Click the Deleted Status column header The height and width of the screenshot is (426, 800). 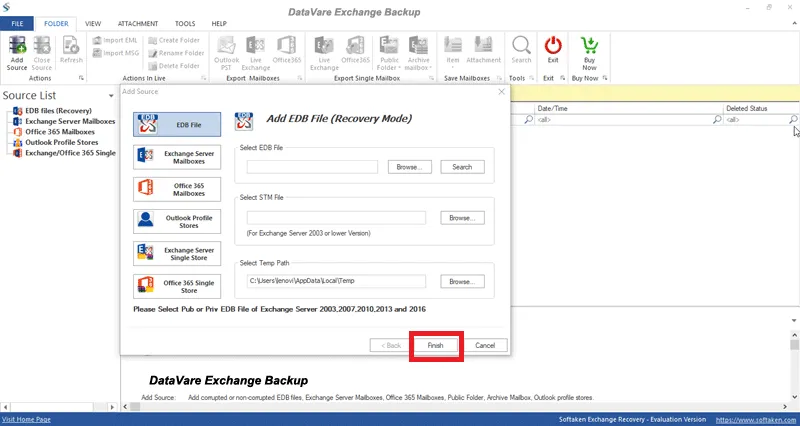pyautogui.click(x=761, y=108)
